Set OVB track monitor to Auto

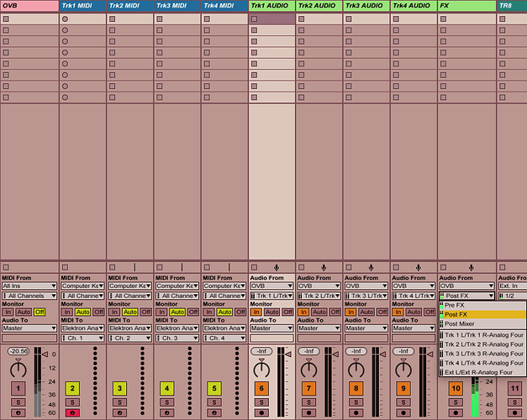(24, 312)
